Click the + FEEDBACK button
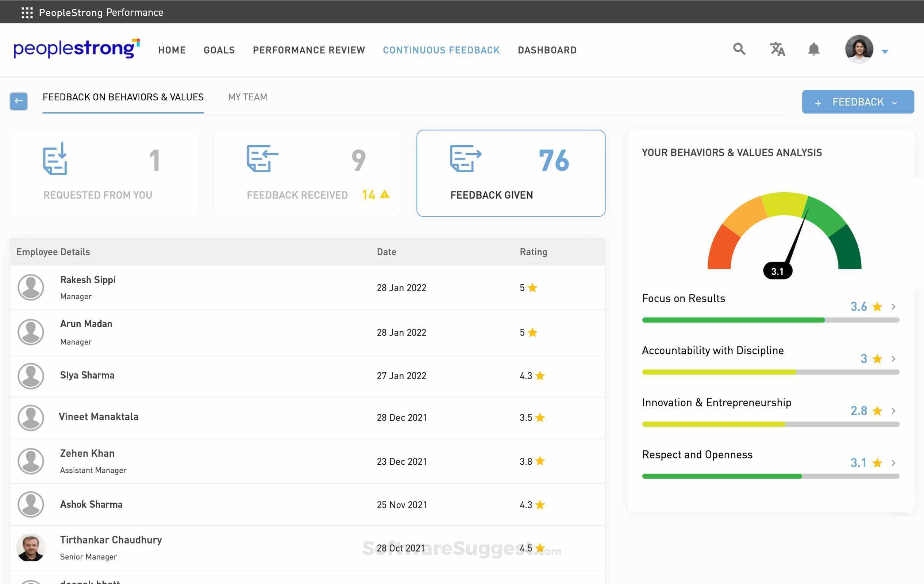The height and width of the screenshot is (584, 924). point(858,102)
